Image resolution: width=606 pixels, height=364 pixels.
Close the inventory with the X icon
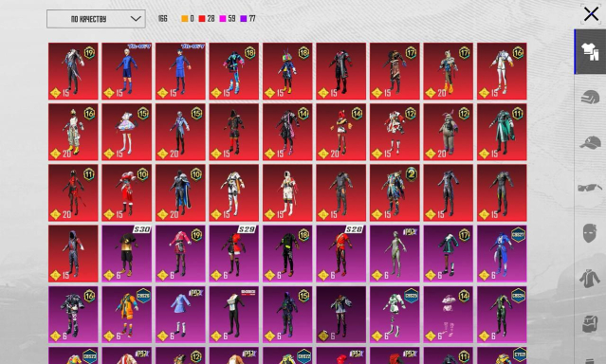[x=591, y=14]
